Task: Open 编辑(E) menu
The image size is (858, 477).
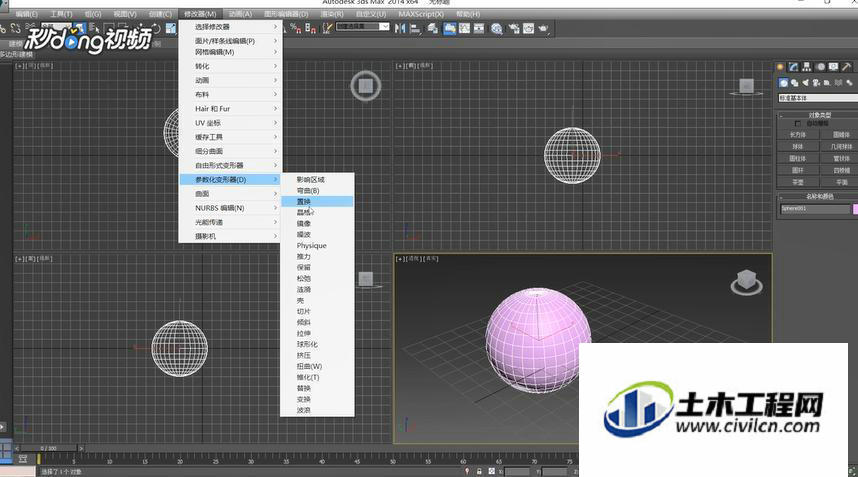Action: click(27, 14)
